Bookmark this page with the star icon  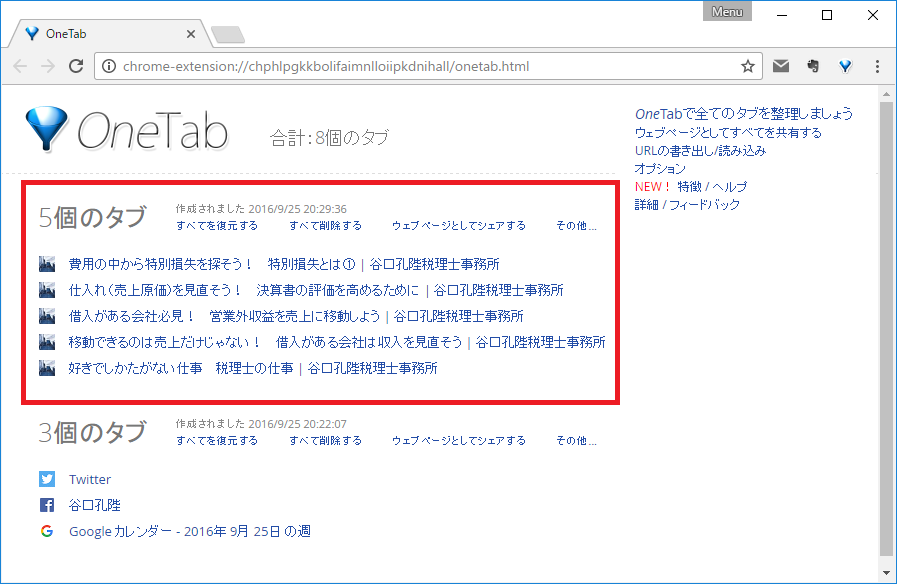coord(747,67)
